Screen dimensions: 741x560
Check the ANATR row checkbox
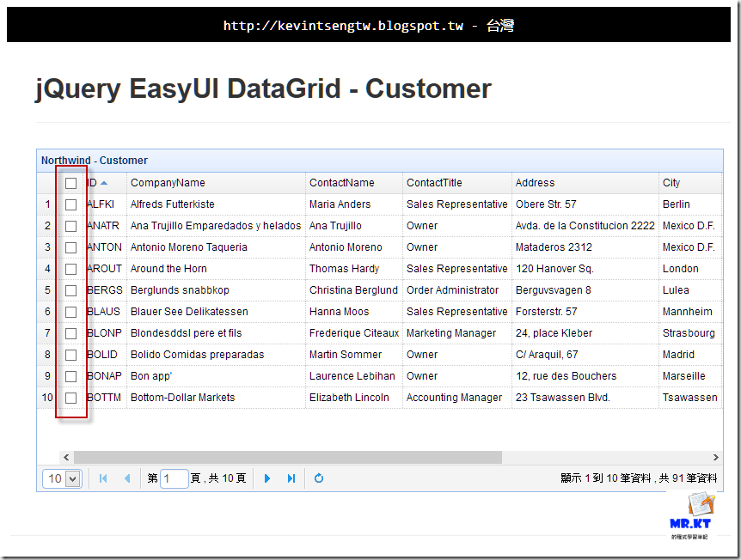(70, 226)
